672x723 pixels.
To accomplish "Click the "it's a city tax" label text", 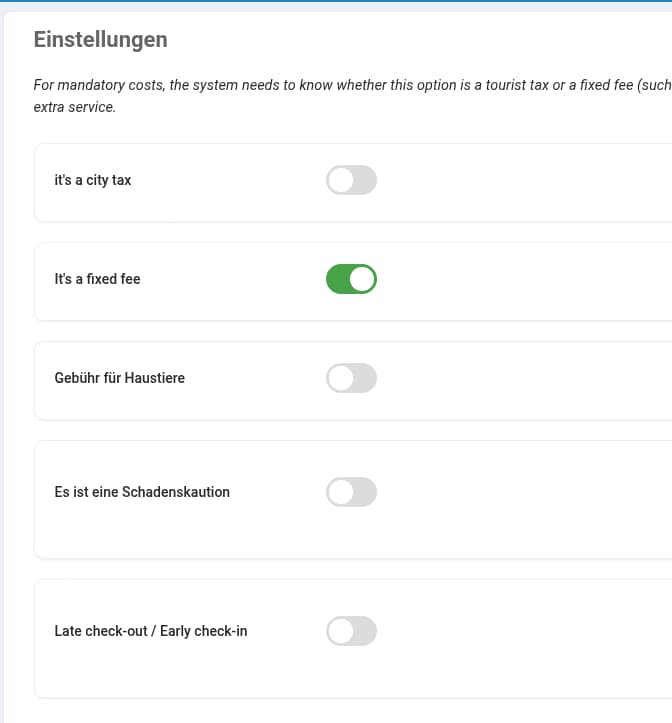I will tap(93, 181).
